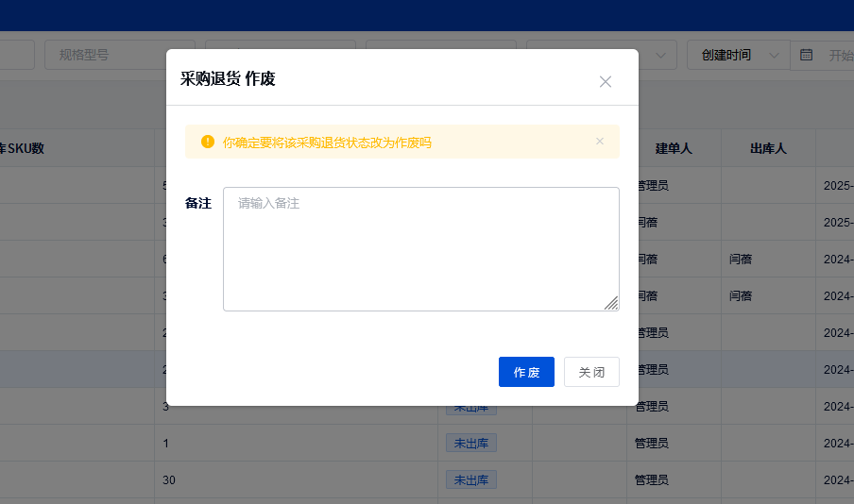Screen dimensions: 854x504
Task: Click the warning exclamation icon
Action: coord(208,142)
